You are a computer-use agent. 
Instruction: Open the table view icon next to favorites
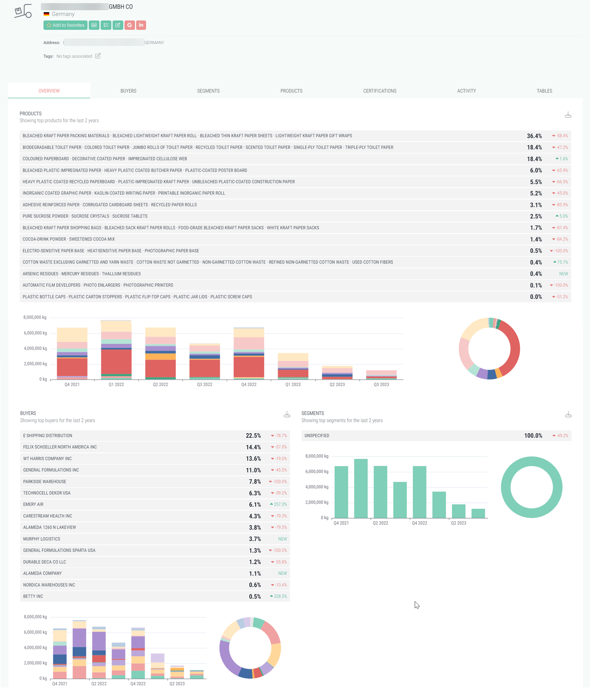point(94,25)
